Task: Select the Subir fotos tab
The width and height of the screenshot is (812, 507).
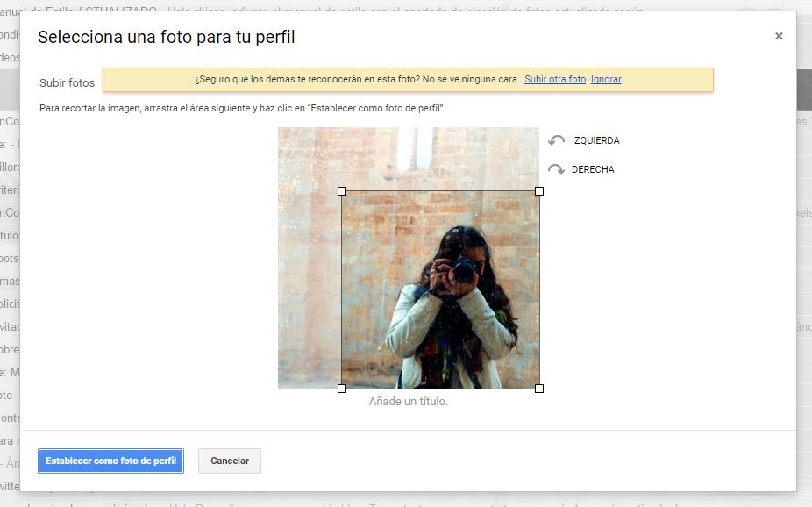Action: (x=67, y=82)
